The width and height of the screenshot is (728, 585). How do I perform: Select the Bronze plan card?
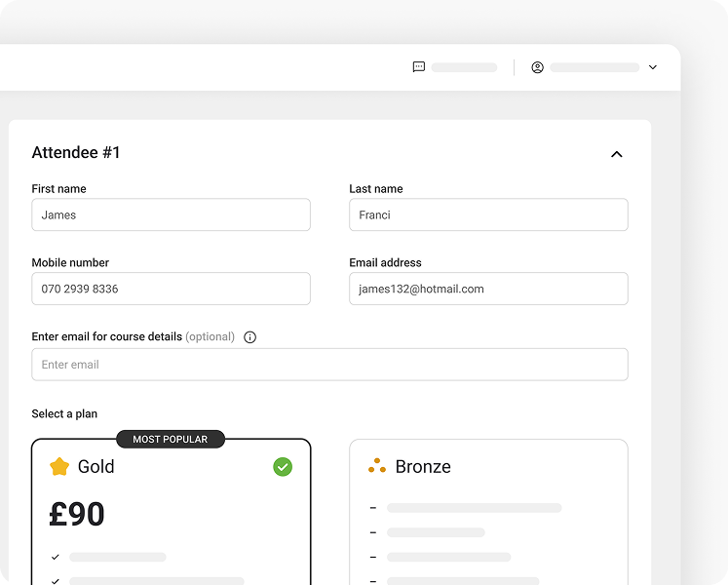click(x=488, y=517)
